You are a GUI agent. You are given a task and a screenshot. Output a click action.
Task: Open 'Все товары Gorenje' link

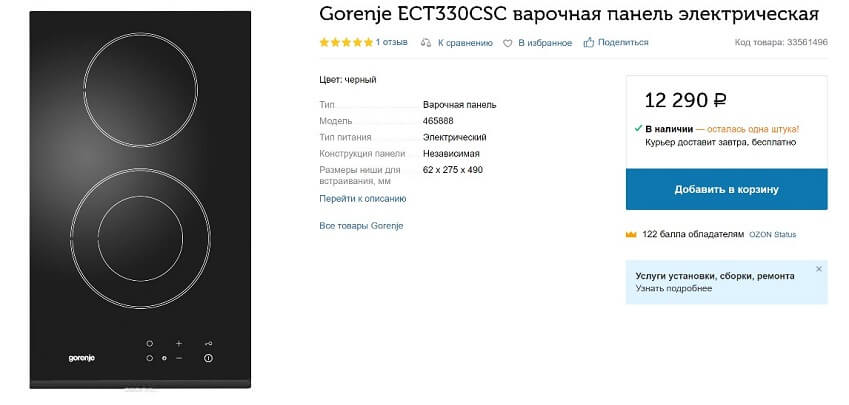click(361, 226)
